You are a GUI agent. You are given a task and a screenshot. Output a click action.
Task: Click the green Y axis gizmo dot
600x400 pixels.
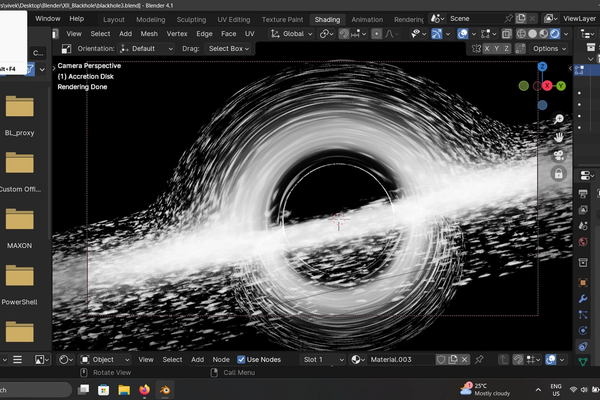[561, 86]
